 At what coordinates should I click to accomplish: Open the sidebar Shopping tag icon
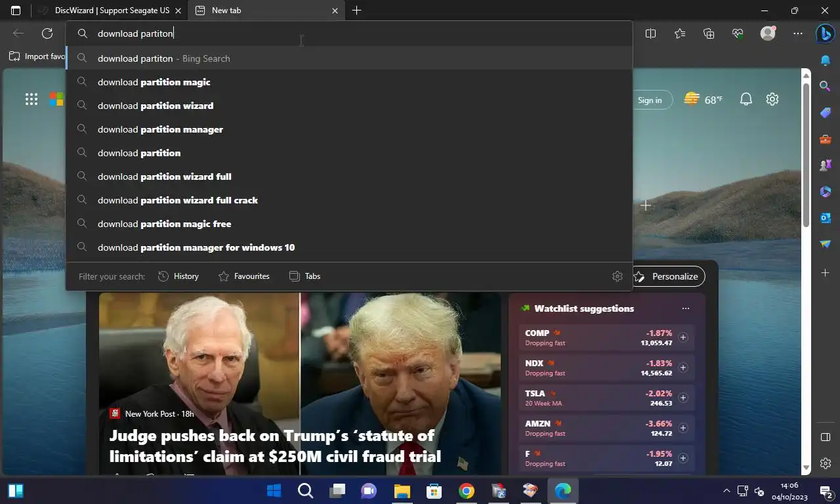[x=826, y=113]
